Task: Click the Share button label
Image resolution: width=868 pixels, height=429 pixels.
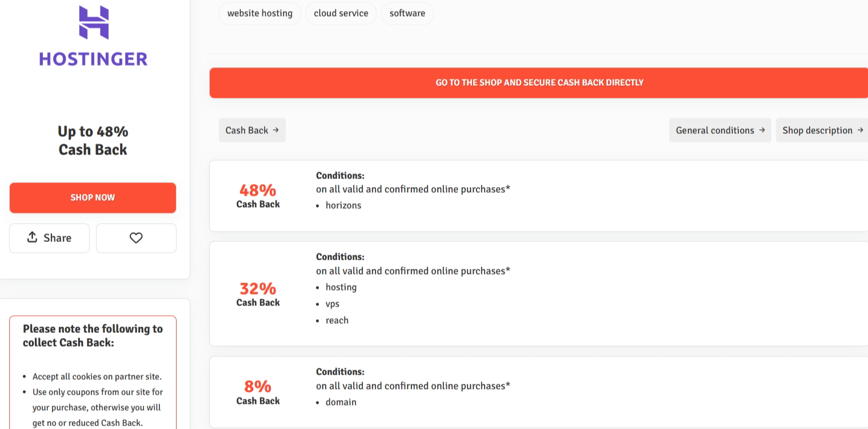Action: tap(58, 238)
